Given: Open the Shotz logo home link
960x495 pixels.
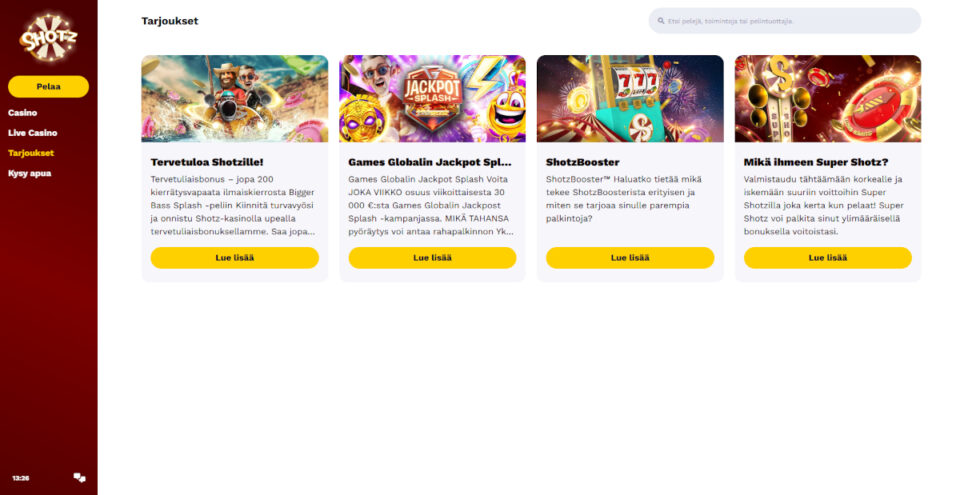Looking at the screenshot, I should tap(48, 37).
